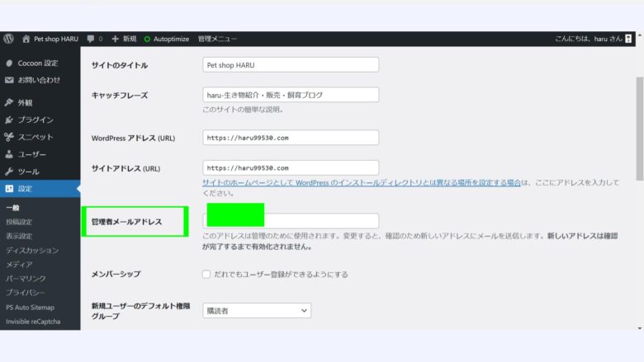This screenshot has width=644, height=362.
Task: Click the 外観 paintbrush icon
Action: pos(9,102)
